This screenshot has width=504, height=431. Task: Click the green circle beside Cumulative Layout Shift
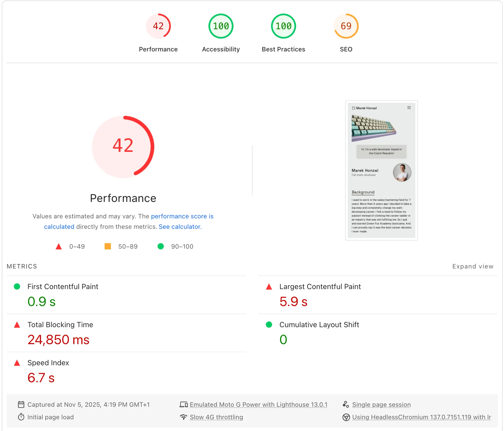269,325
